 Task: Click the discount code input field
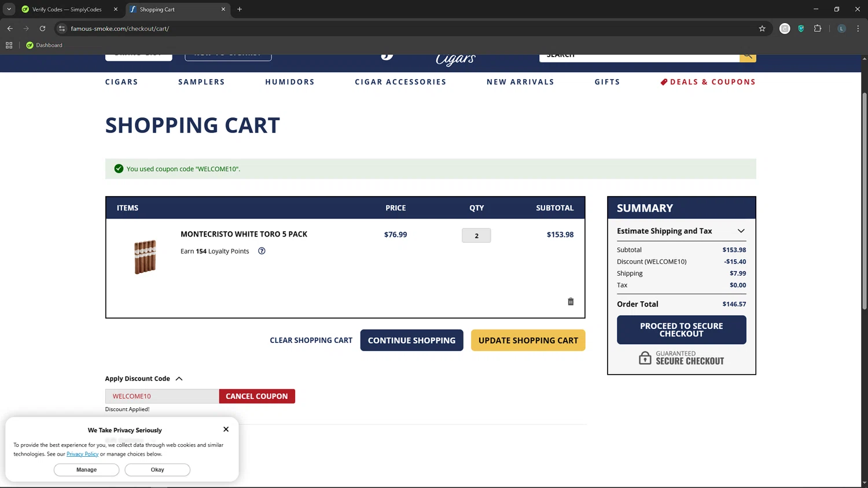[x=162, y=396]
